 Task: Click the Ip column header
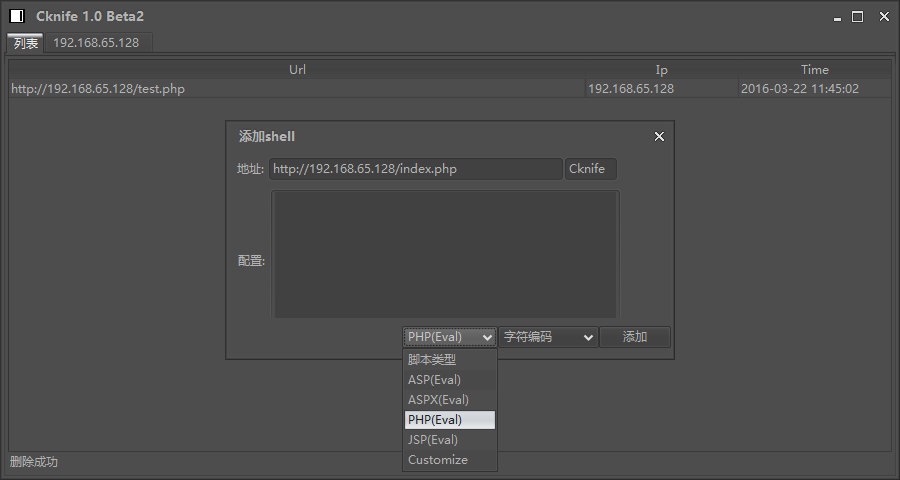661,69
